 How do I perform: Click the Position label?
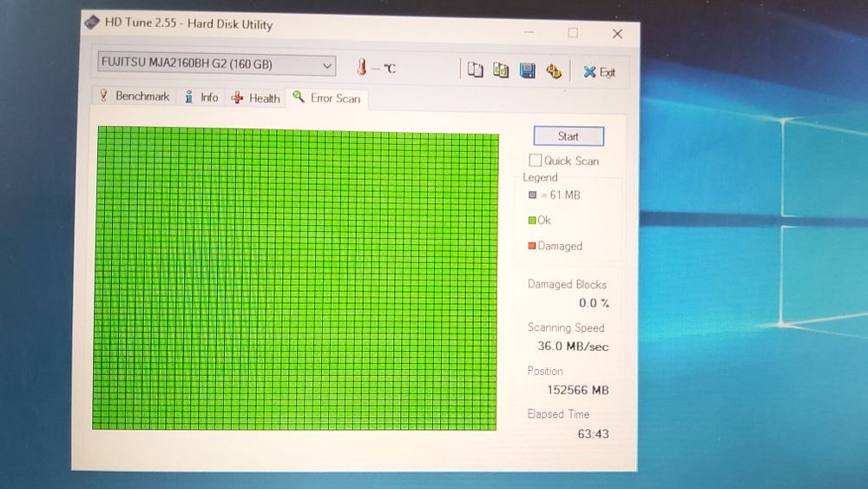point(544,371)
